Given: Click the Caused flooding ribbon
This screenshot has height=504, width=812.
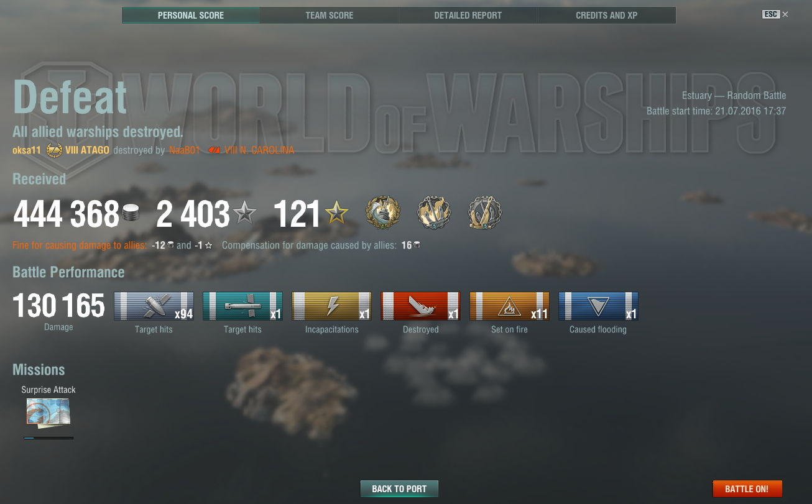Looking at the screenshot, I should tap(598, 306).
